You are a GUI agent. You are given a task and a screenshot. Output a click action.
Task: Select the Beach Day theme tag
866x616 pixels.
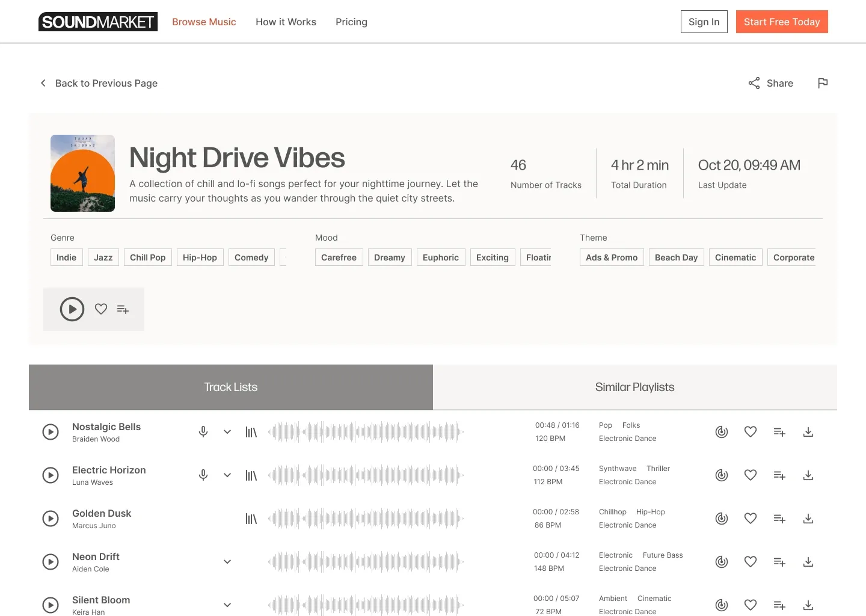click(677, 257)
